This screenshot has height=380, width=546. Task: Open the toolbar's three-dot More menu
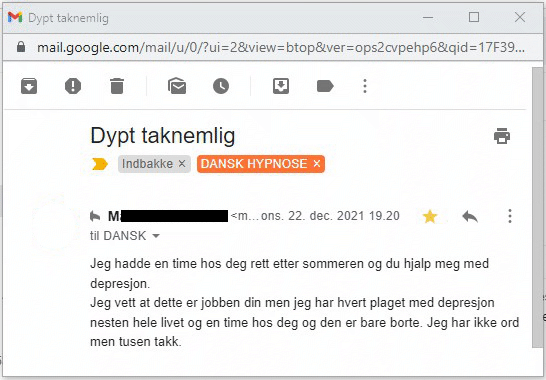365,86
